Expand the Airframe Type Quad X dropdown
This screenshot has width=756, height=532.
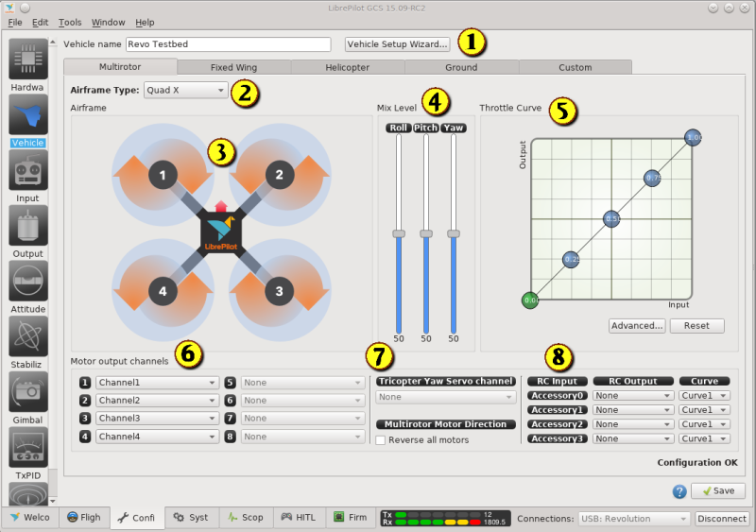click(x=185, y=90)
